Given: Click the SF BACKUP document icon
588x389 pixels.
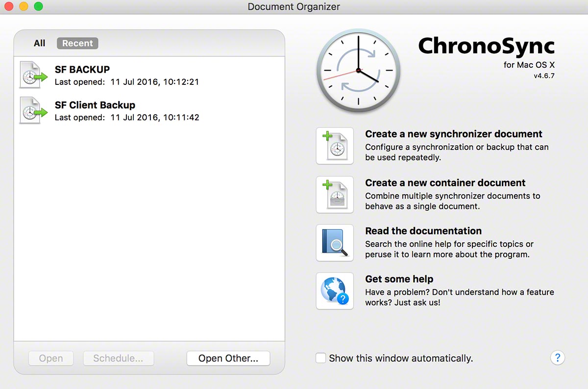Looking at the screenshot, I should 33,75.
